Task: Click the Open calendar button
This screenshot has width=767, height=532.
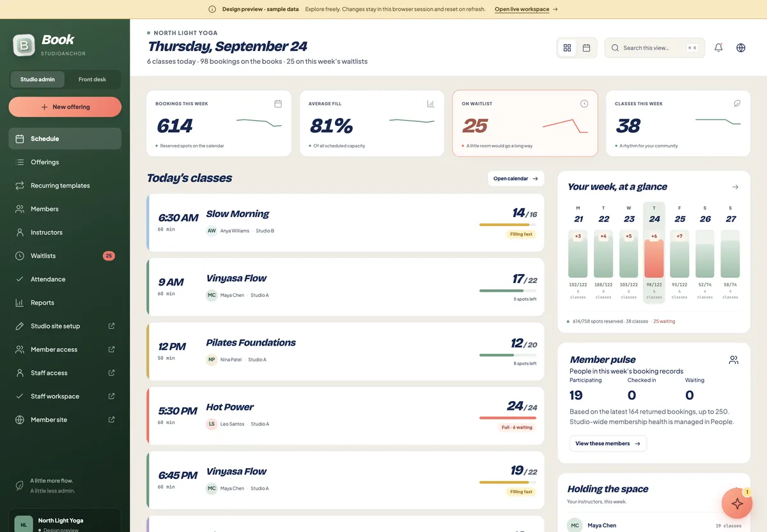Action: point(516,179)
